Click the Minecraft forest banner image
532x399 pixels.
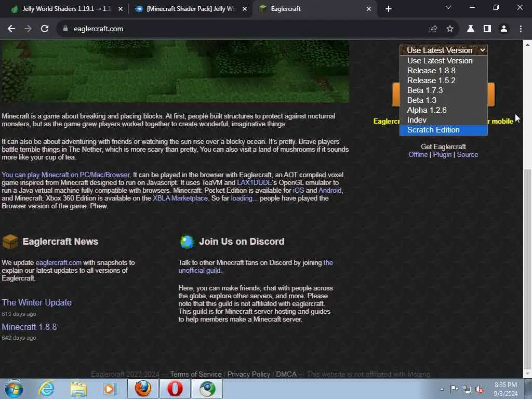(x=176, y=71)
